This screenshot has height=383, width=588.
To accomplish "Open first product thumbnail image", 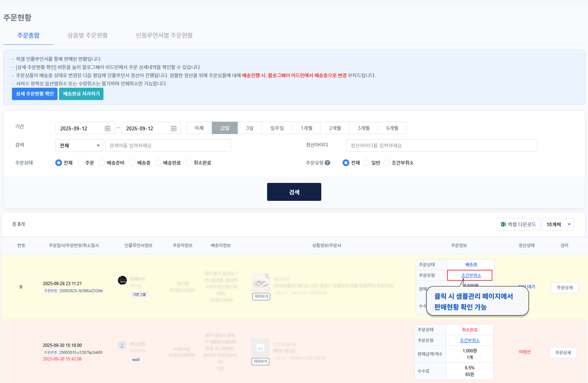I will pos(261,283).
